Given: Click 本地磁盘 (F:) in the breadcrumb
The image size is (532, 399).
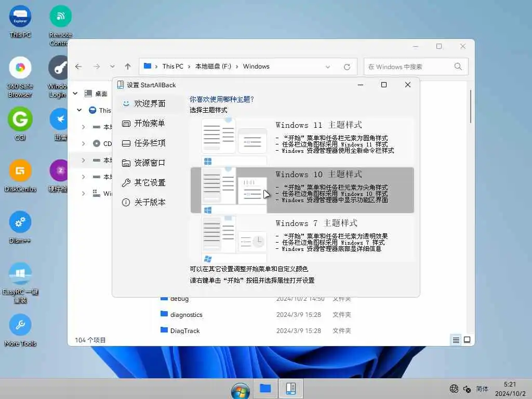Looking at the screenshot, I should pos(213,66).
